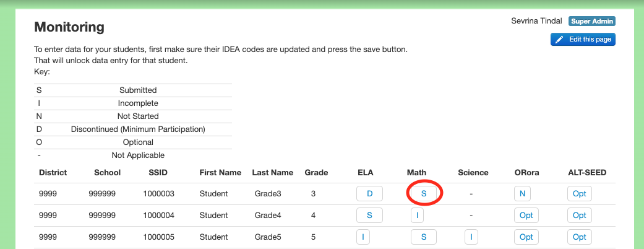Image resolution: width=644 pixels, height=249 pixels.
Task: Select SSID 1000004 cell
Action: click(158, 216)
